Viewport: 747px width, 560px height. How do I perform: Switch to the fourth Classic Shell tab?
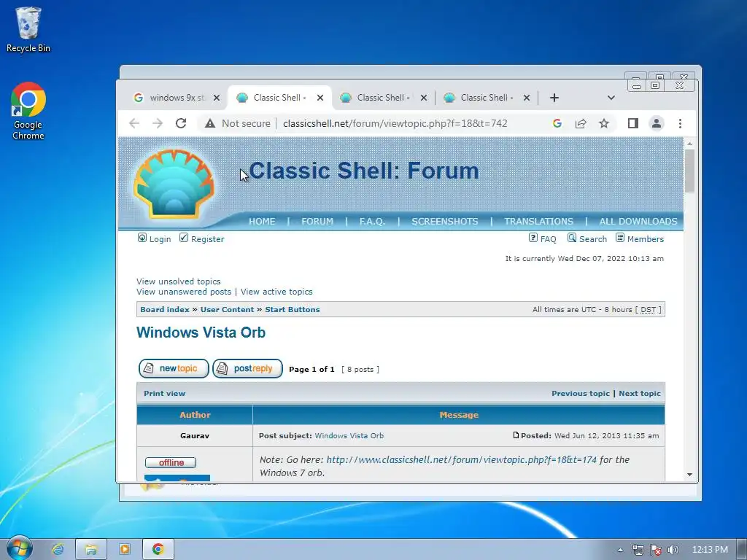pyautogui.click(x=487, y=98)
